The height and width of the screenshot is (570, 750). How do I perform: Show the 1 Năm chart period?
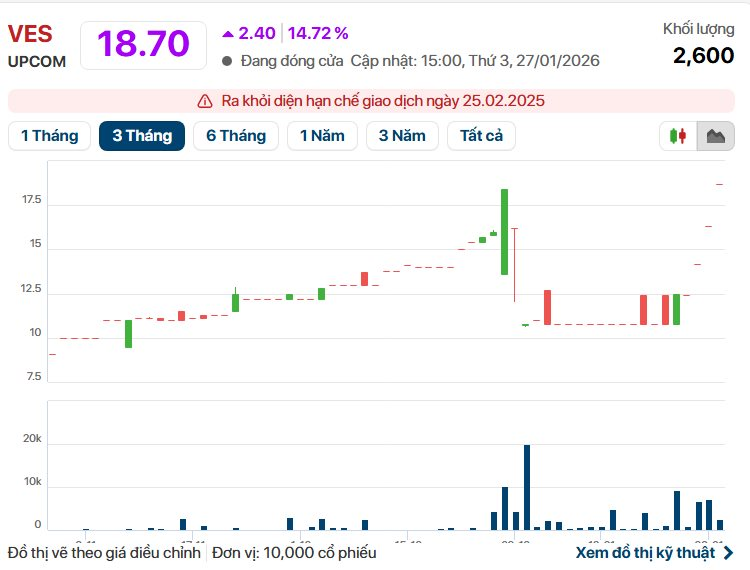point(322,136)
